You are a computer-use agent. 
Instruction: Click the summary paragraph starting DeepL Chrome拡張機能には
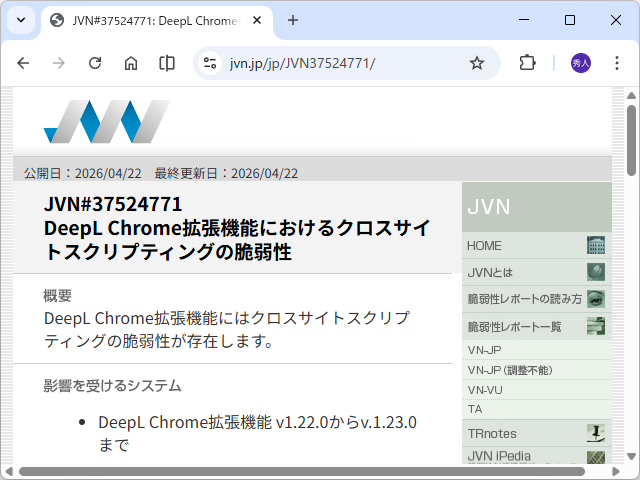(x=227, y=329)
